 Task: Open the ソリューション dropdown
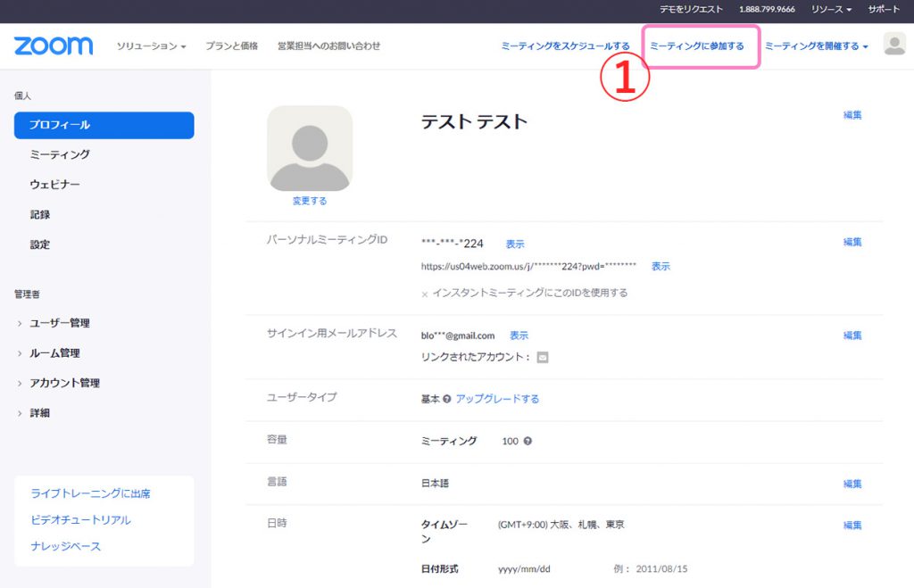(x=151, y=46)
